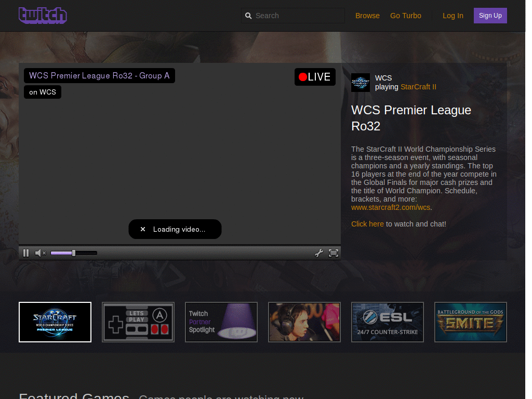Click the Twitch logo
Image resolution: width=532 pixels, height=399 pixels.
(43, 15)
